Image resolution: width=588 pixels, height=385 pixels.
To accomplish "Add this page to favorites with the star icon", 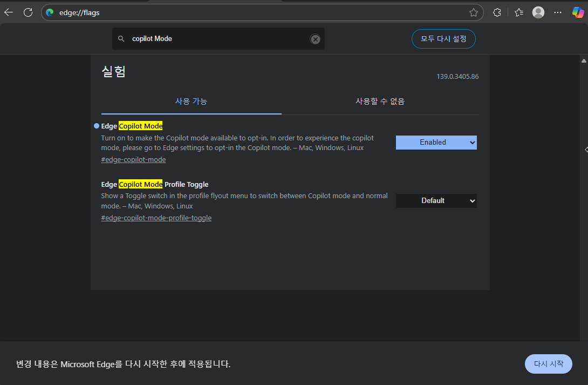I will point(473,12).
